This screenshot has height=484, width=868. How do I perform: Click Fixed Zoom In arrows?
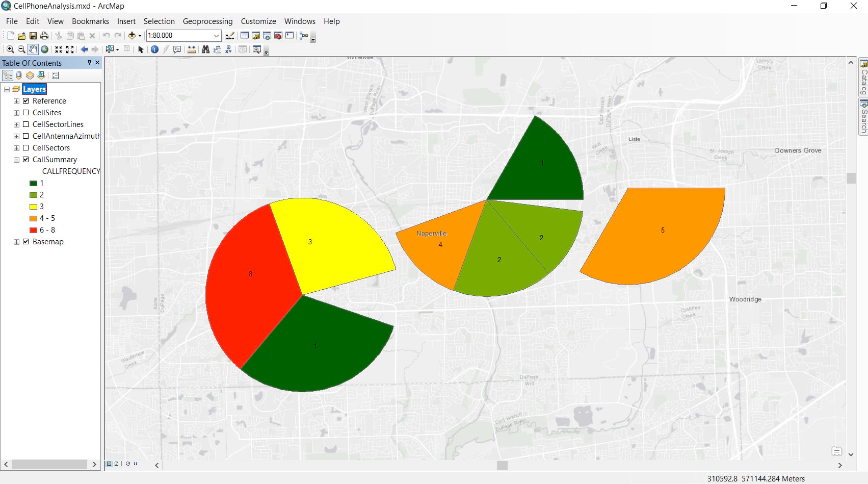[x=59, y=49]
